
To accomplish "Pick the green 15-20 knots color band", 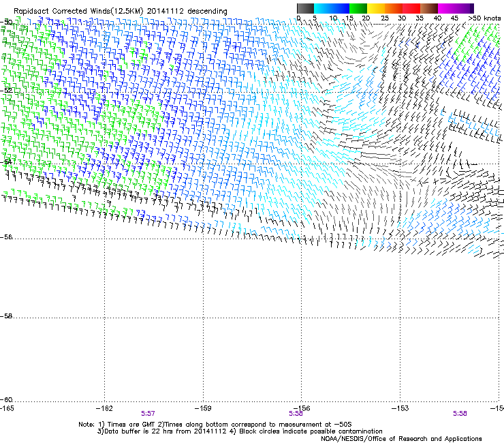I will coord(358,8).
